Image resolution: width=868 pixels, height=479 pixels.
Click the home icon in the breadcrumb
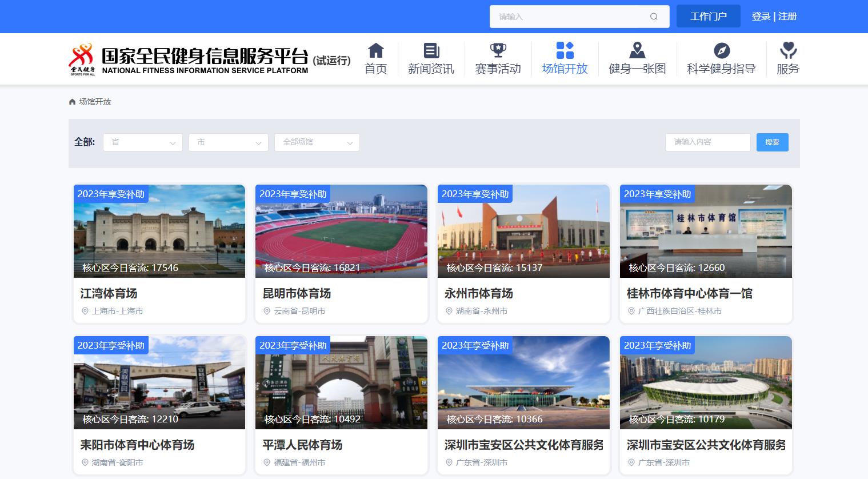[72, 101]
